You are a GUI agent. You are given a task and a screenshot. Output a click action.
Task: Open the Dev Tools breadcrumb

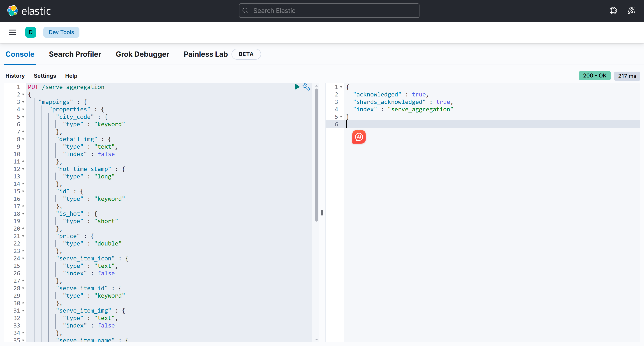61,32
